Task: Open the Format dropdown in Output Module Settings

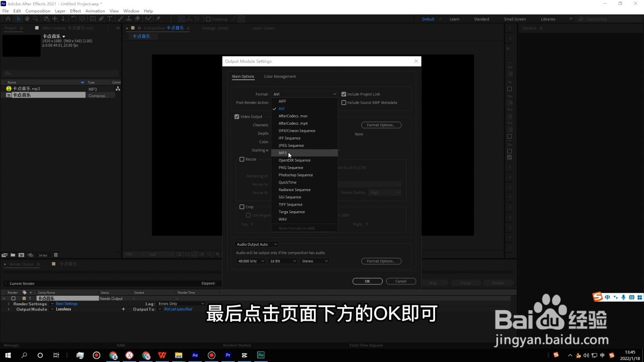Action: [304, 94]
